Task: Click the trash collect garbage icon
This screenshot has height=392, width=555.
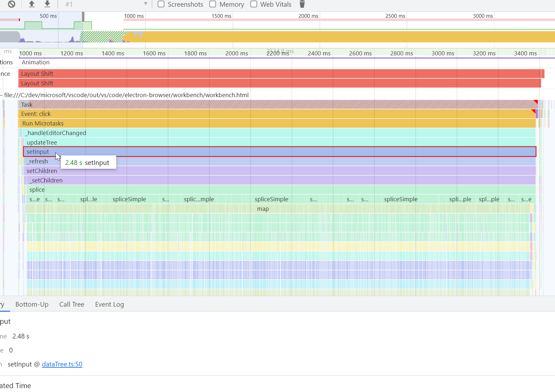Action: (x=302, y=4)
